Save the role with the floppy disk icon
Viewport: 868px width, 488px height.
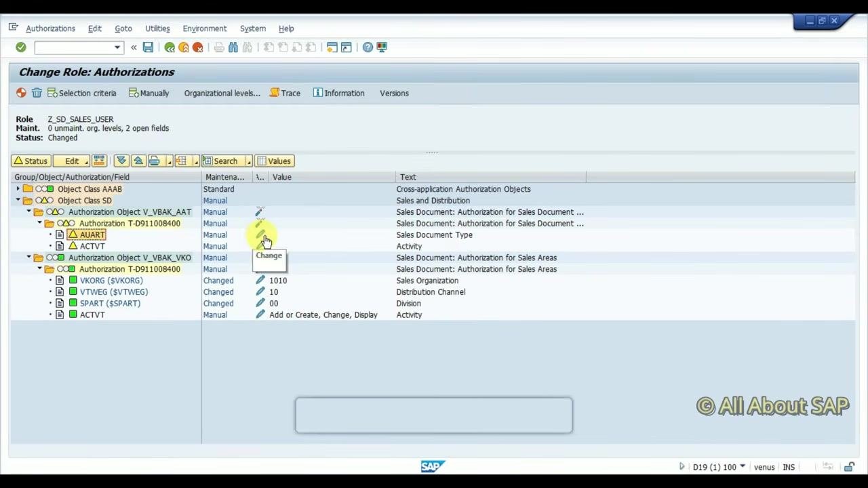click(148, 47)
